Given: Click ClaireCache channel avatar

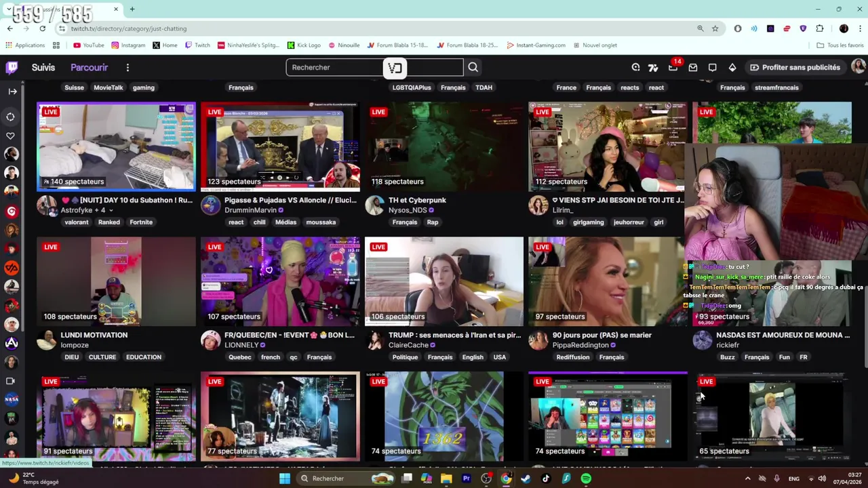Looking at the screenshot, I should pyautogui.click(x=374, y=340).
